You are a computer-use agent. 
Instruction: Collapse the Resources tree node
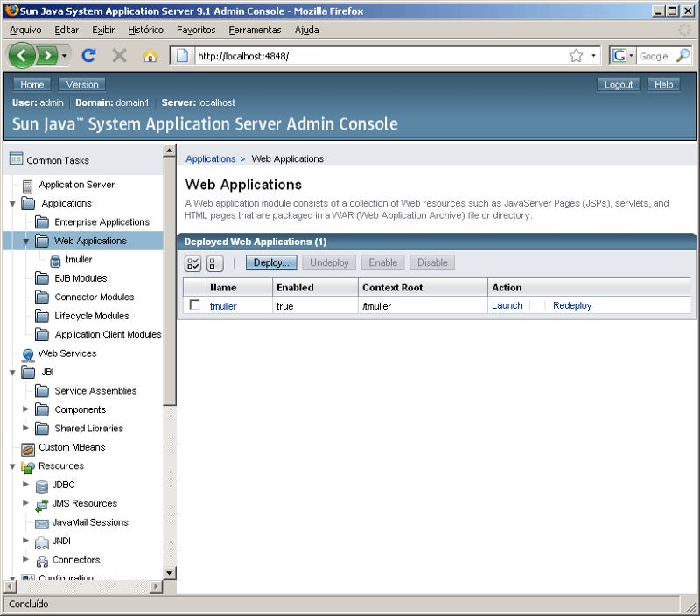point(12,467)
